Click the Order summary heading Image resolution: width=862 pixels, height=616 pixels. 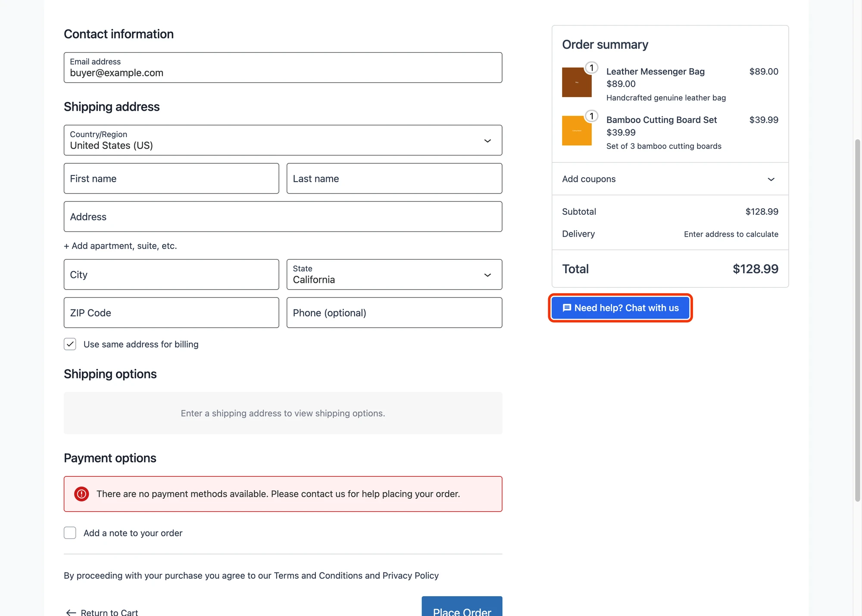(x=605, y=44)
